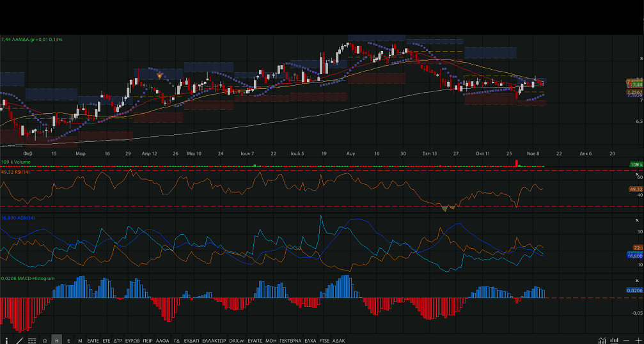Click the chart type icon at bottom right
Image resolution: width=644 pixels, height=344 pixels.
[602, 340]
